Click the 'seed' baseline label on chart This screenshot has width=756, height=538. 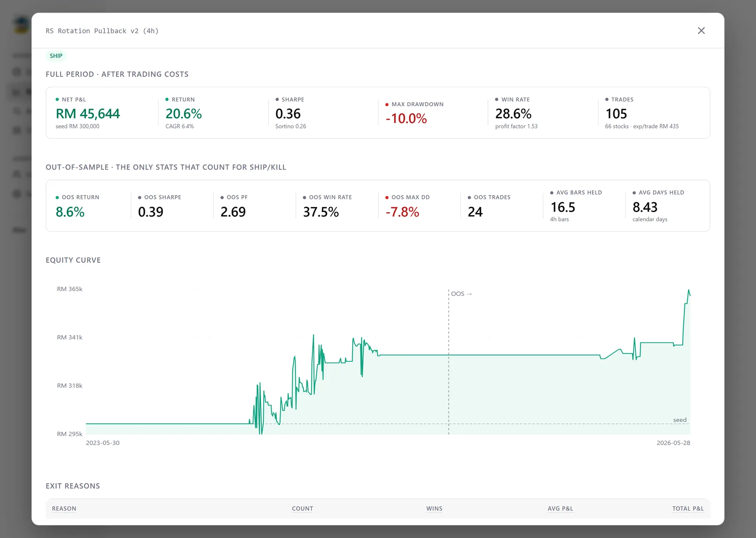[680, 420]
